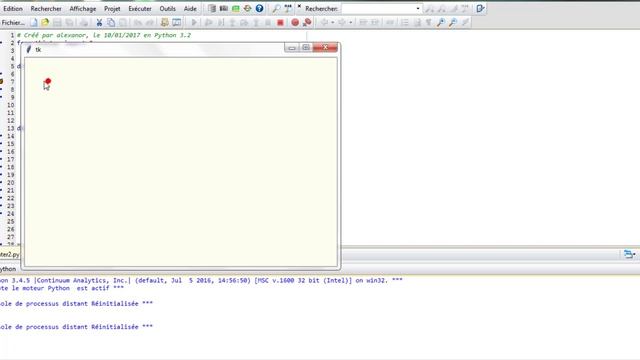Open the Aide menu
This screenshot has width=640, height=360.
pos(190,9)
